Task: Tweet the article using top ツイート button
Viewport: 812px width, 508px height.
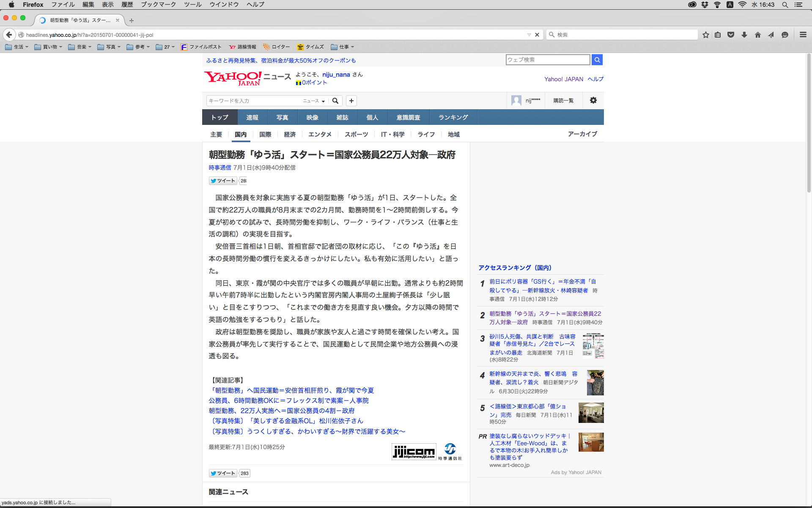Action: click(223, 181)
